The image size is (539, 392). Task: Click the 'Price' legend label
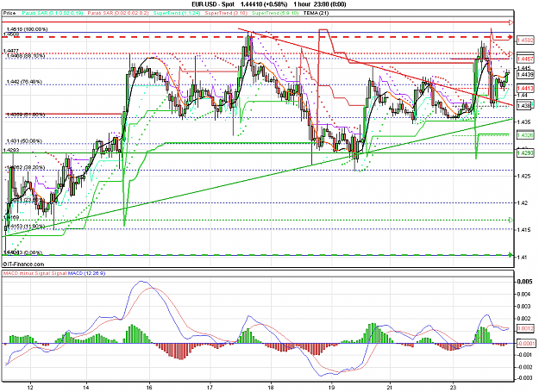click(x=9, y=13)
